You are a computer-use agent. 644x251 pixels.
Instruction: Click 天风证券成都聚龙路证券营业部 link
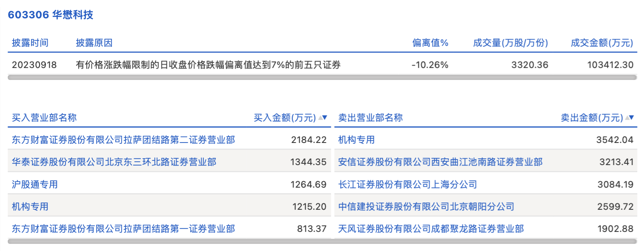[431, 229]
